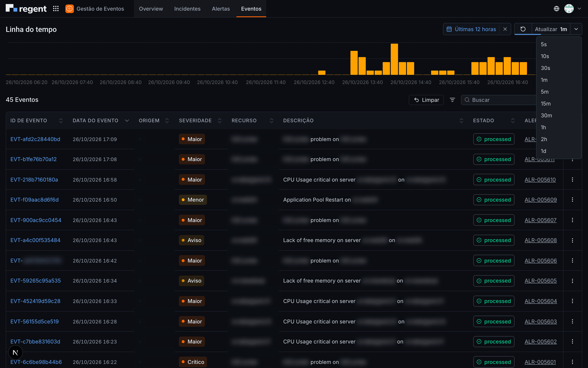
Task: Select the 15m refresh interval
Action: click(x=559, y=104)
